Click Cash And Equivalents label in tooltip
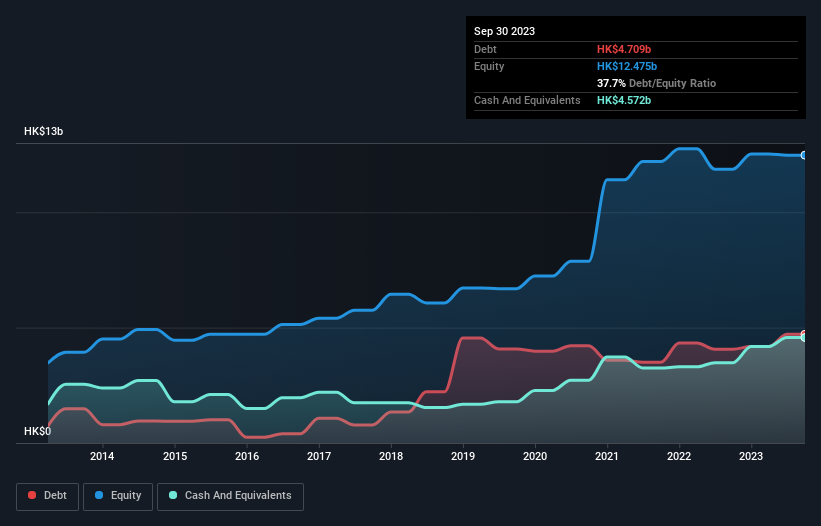Screen dimensions: 821x526 point(527,100)
